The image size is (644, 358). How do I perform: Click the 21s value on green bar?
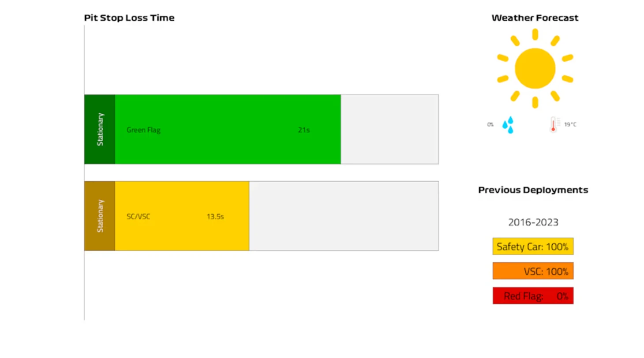pos(304,130)
